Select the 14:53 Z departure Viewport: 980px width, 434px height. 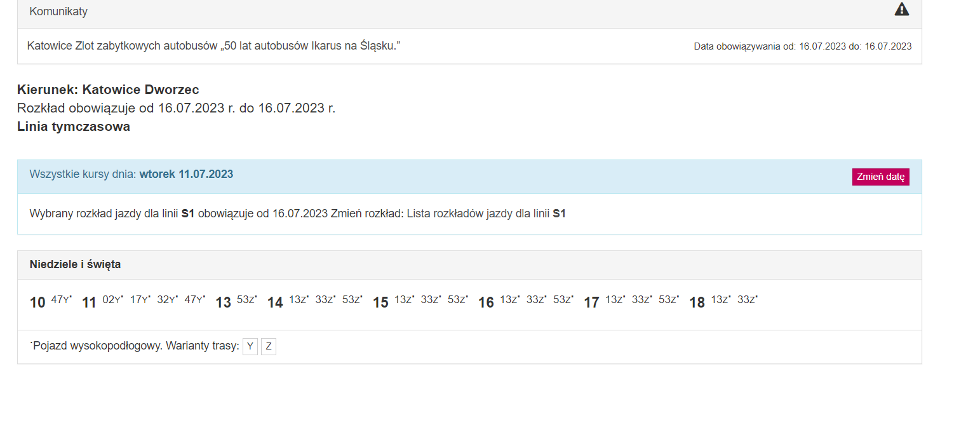pos(352,300)
